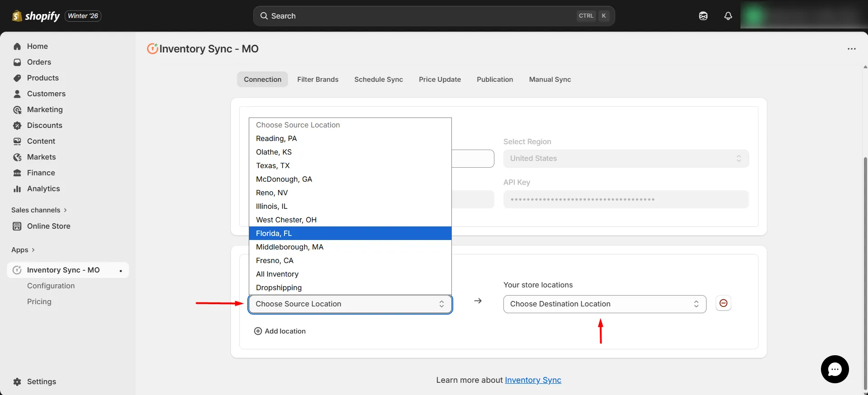
Task: Select McDonough, GA option
Action: click(x=350, y=179)
